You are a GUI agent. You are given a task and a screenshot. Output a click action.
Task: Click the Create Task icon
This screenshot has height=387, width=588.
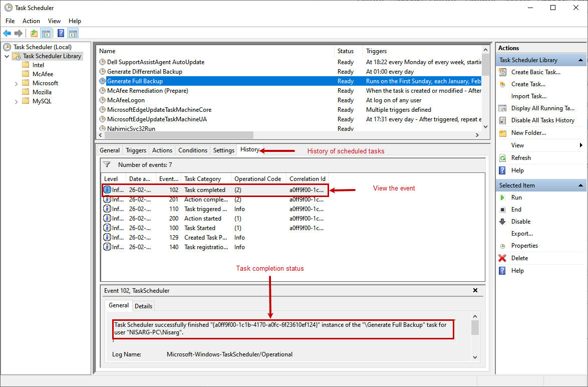click(501, 84)
